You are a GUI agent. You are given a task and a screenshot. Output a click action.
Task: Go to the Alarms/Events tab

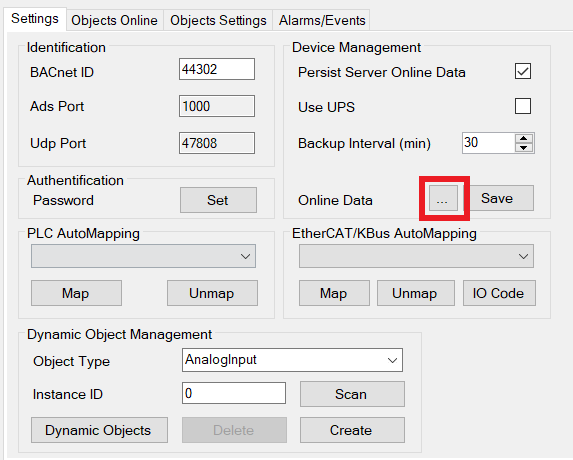click(x=322, y=20)
